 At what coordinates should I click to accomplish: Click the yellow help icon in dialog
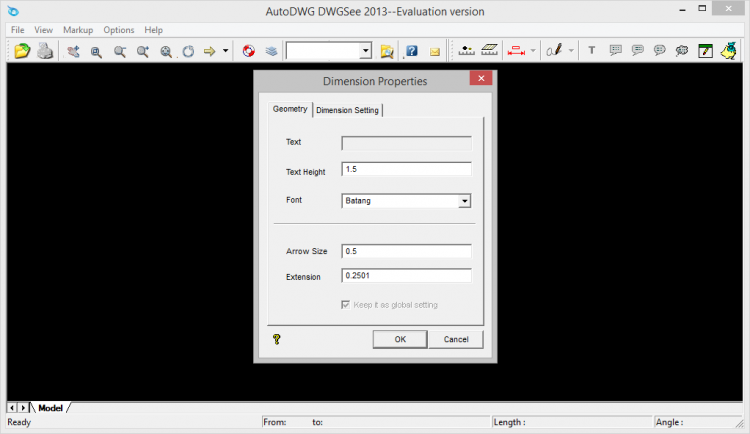click(276, 339)
